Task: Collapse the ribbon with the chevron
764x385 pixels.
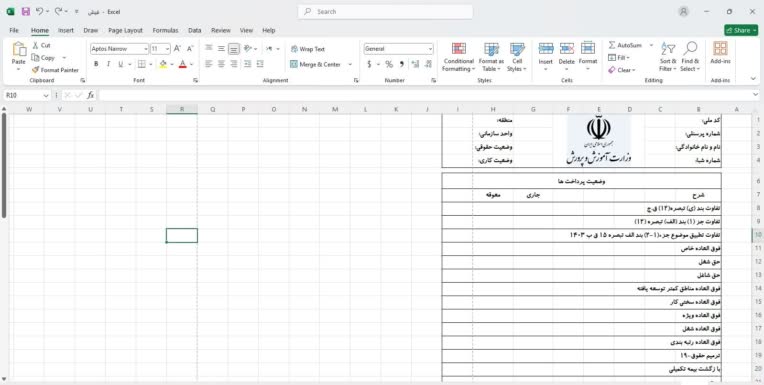Action: 753,78
